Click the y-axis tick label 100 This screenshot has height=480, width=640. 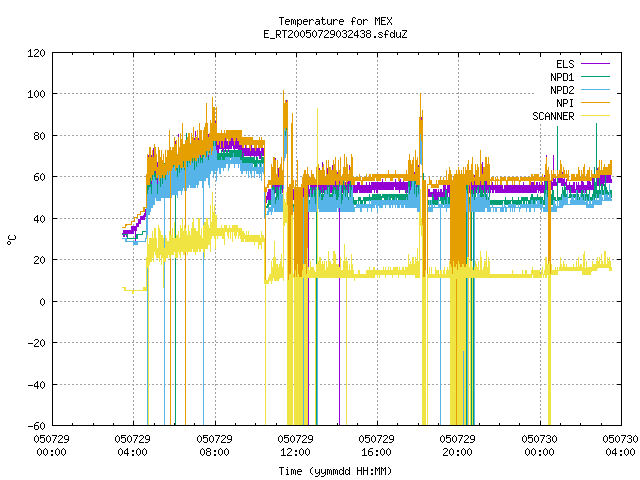(36, 94)
